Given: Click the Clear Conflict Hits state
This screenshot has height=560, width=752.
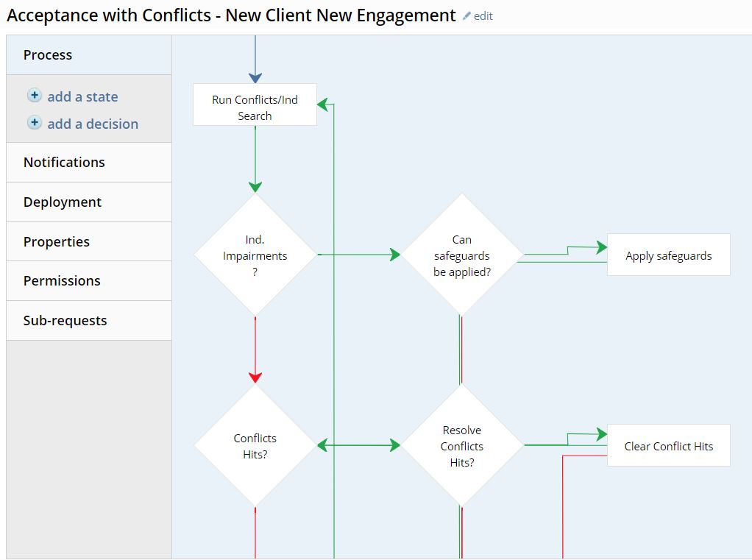Looking at the screenshot, I should point(668,446).
